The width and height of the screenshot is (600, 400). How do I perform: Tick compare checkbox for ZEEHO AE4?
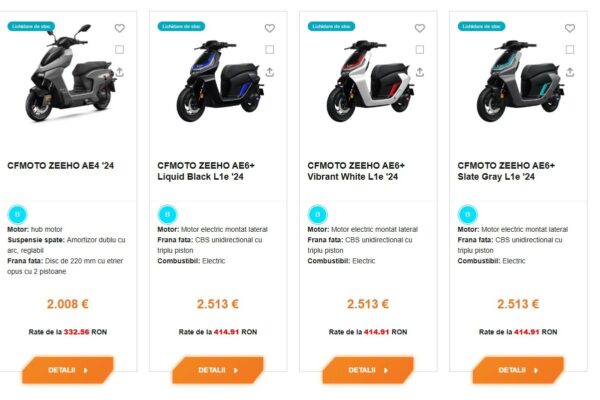[119, 49]
